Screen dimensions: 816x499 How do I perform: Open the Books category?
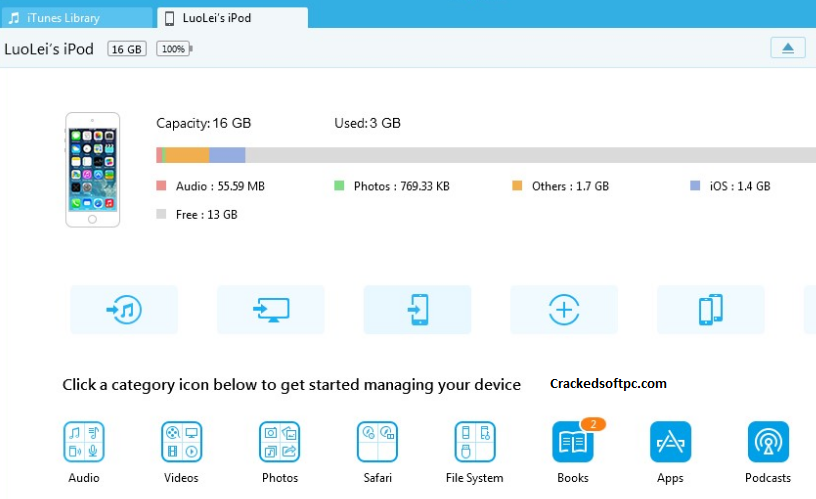(573, 453)
